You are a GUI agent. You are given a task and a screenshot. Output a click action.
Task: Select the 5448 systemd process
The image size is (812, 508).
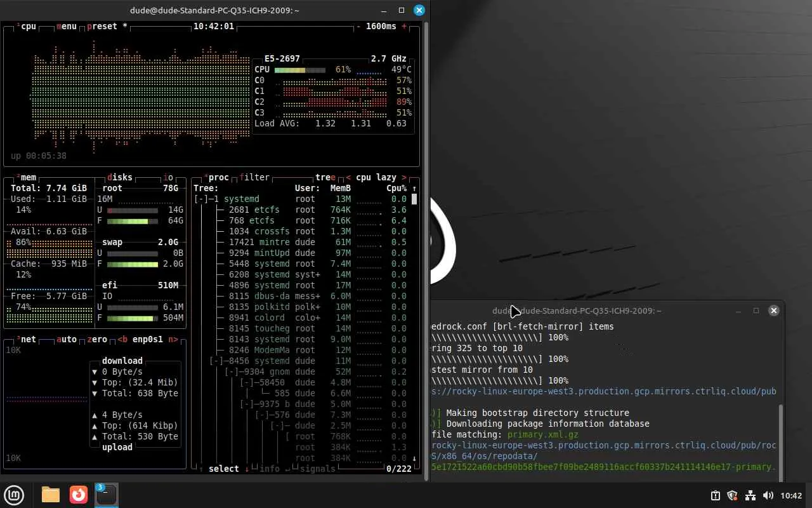pos(304,264)
